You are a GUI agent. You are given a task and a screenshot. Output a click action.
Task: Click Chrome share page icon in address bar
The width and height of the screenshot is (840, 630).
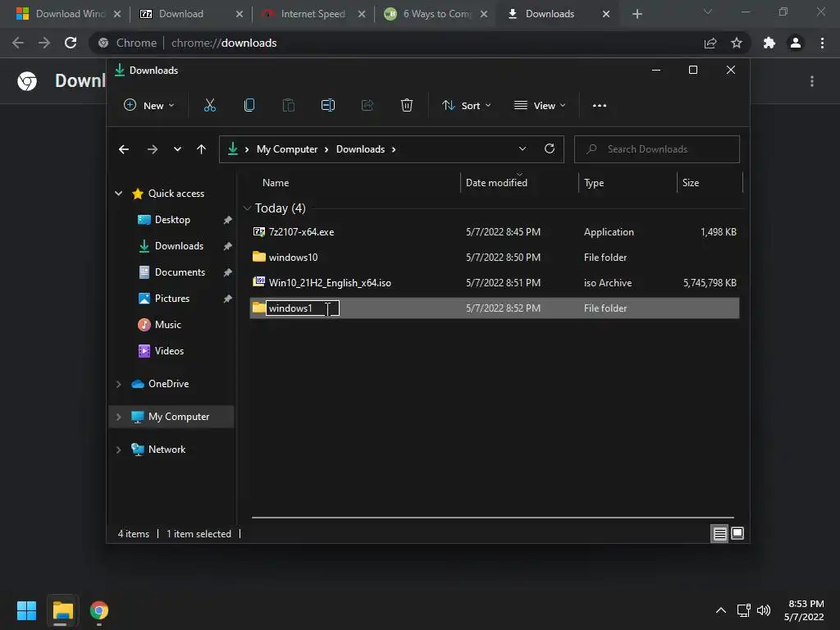pos(710,43)
